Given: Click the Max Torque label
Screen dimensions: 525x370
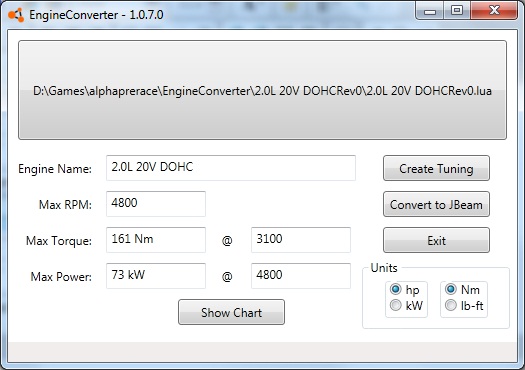Looking at the screenshot, I should point(59,241).
